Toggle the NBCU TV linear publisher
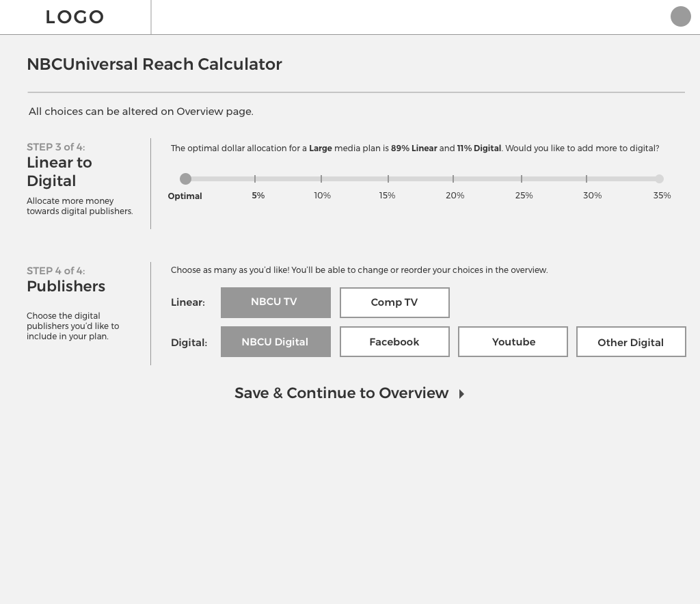The image size is (700, 604). 275,302
